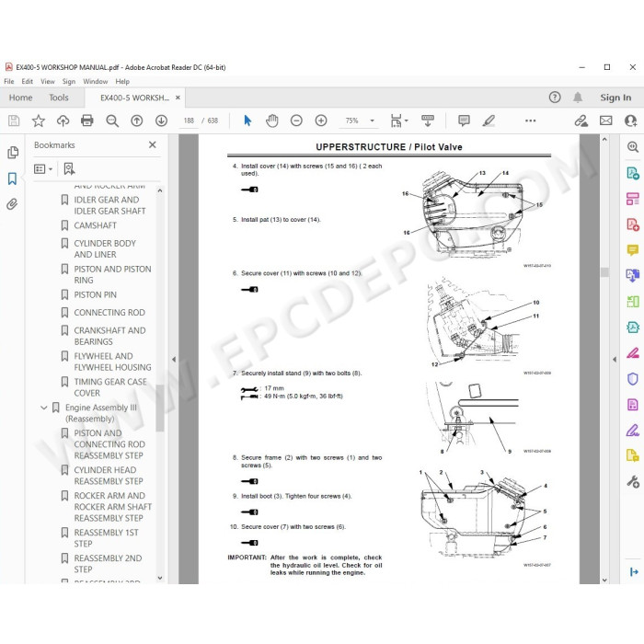This screenshot has height=644, width=644.
Task: Open more tools ellipsis
Action: pyautogui.click(x=530, y=121)
